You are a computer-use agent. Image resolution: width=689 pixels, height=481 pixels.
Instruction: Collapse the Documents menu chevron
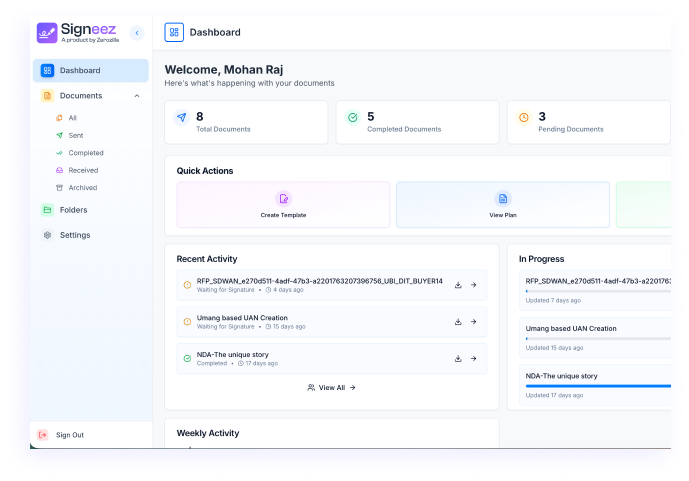tap(137, 96)
